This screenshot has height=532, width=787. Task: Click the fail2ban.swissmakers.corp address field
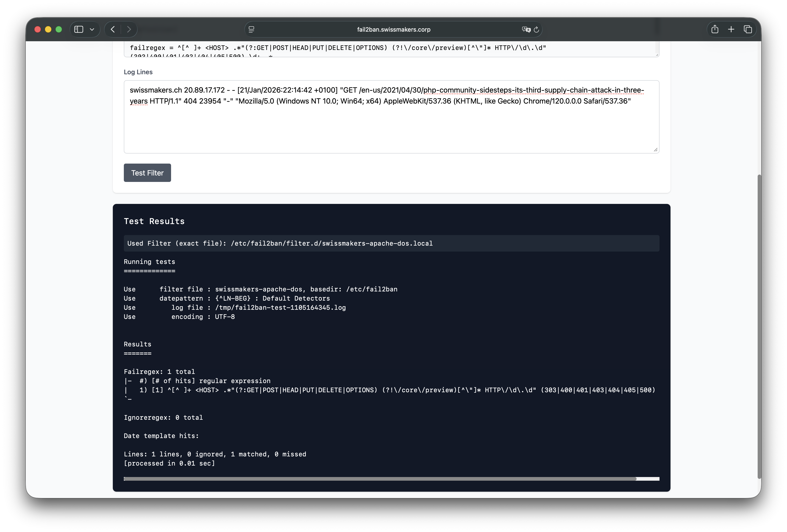pos(393,30)
